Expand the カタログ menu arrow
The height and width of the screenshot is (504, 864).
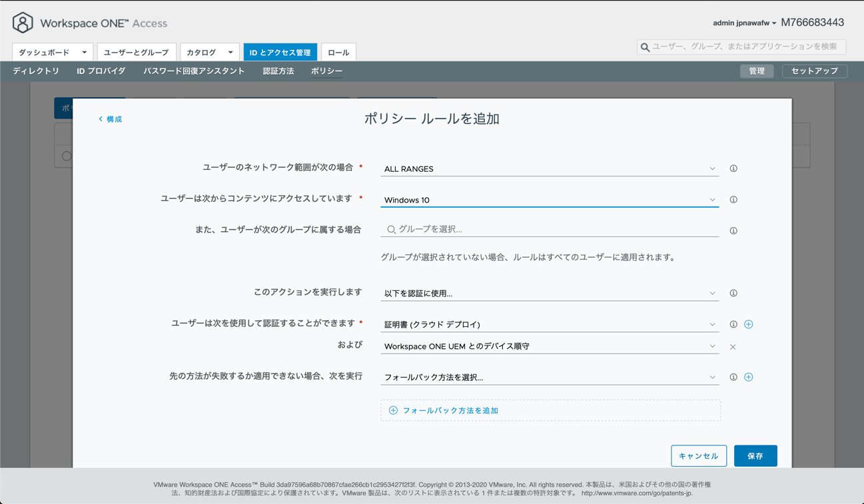coord(230,53)
